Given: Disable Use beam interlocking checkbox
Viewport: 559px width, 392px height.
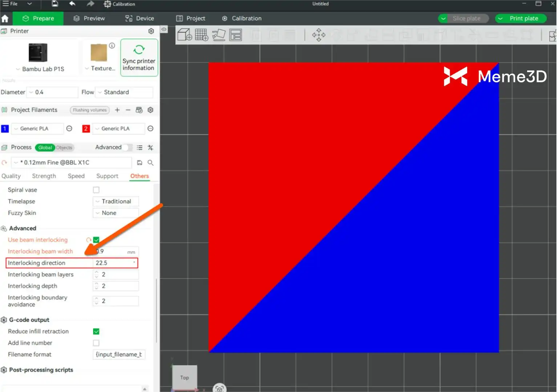Looking at the screenshot, I should tap(96, 240).
